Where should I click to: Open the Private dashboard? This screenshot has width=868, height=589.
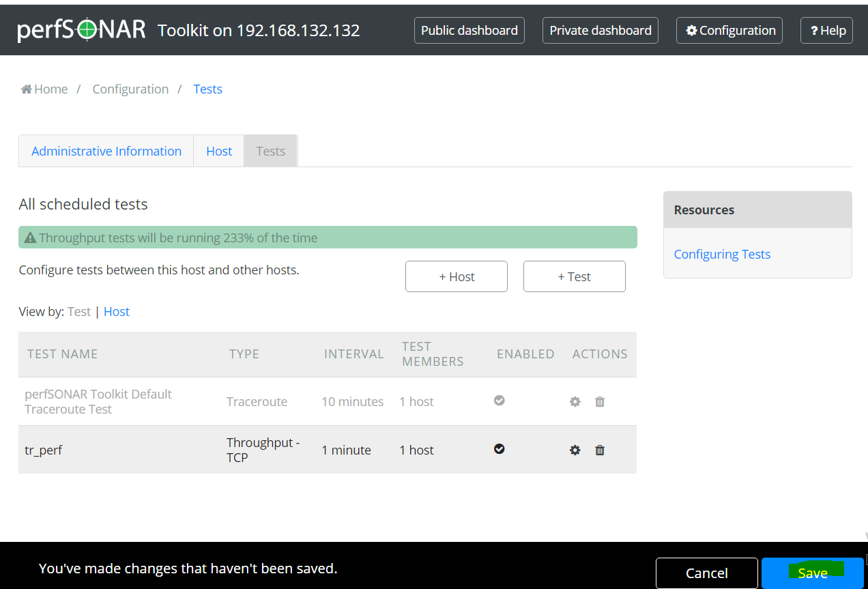click(x=601, y=30)
